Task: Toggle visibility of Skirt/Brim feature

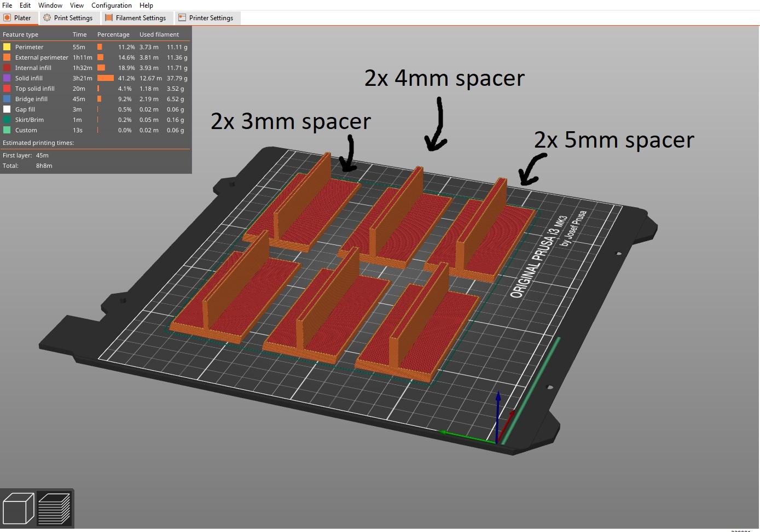Action: pos(95,120)
